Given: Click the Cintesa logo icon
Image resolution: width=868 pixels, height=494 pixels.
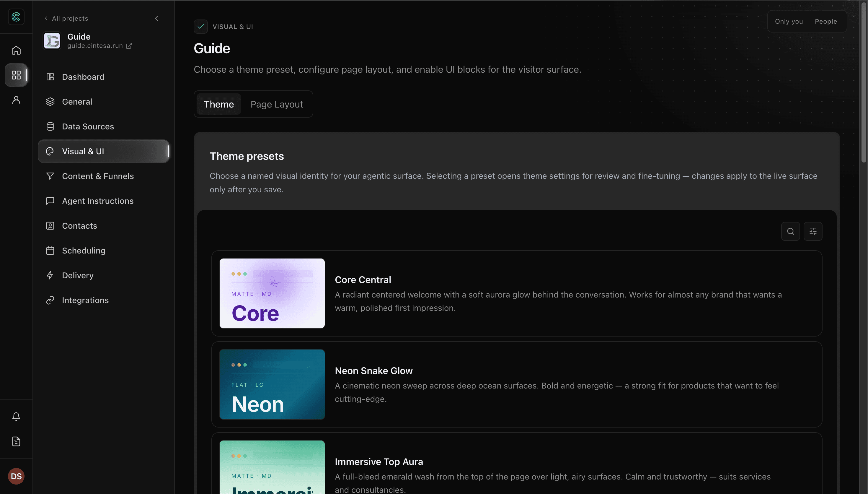Looking at the screenshot, I should 16,17.
